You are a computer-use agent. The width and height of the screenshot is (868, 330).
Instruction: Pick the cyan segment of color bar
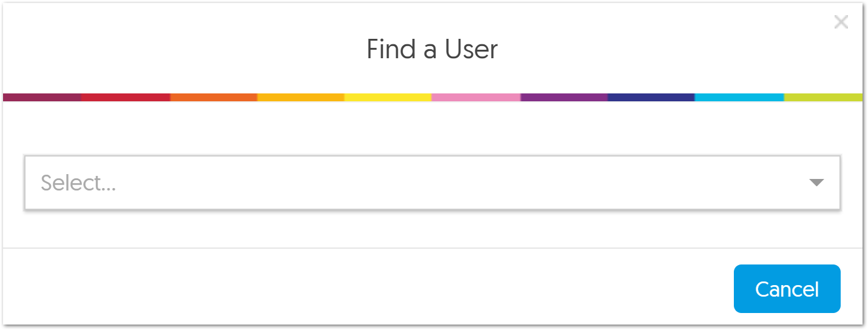click(739, 97)
